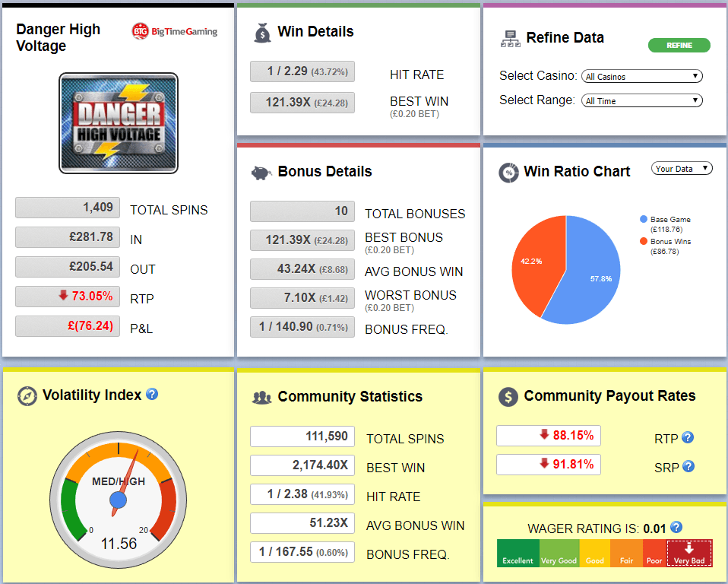
Task: Click the blue Base Game legend dot
Action: click(644, 219)
